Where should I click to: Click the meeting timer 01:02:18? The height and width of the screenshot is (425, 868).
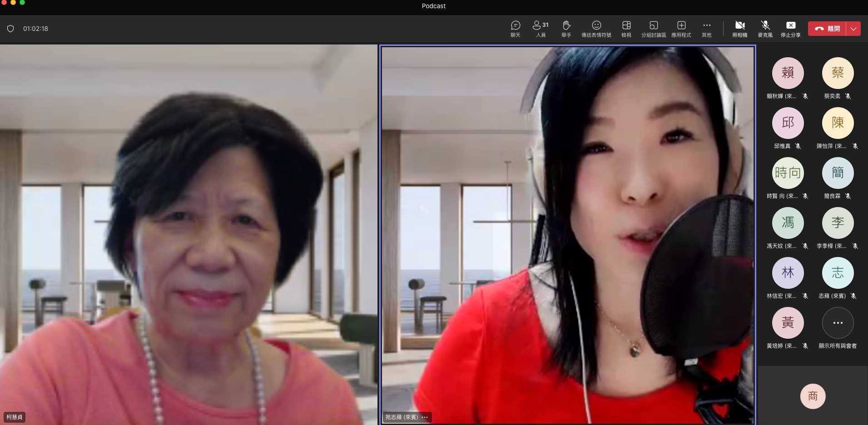pos(35,29)
